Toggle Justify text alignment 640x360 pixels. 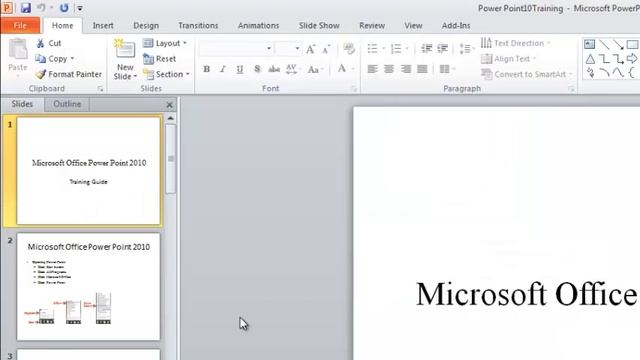coord(422,69)
